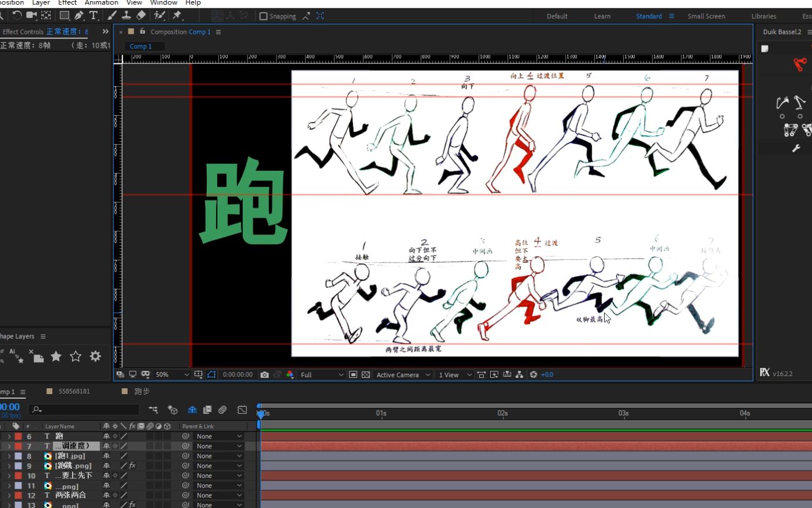
Task: Click the red label color of layer 6
Action: pos(18,437)
